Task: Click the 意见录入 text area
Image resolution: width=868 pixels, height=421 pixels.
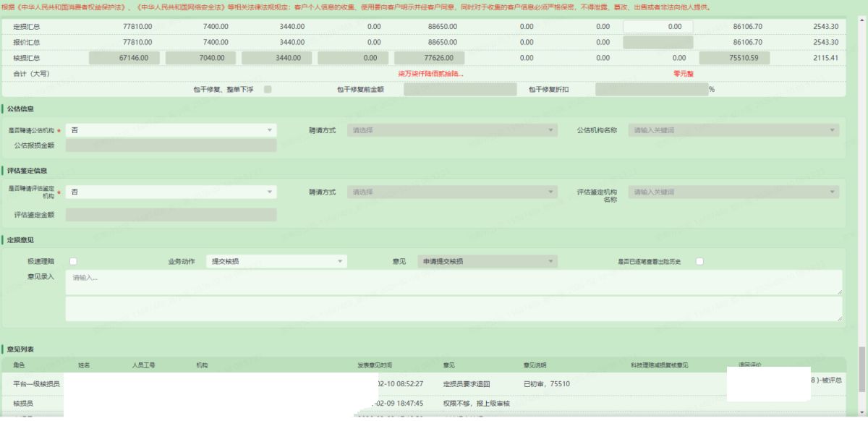Action: tap(454, 282)
